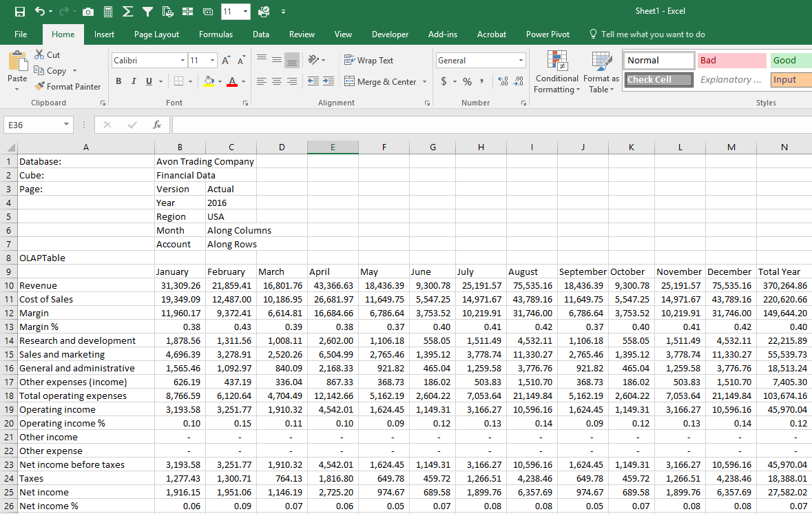The image size is (812, 514).
Task: Open the Format as Table gallery
Action: 601,72
